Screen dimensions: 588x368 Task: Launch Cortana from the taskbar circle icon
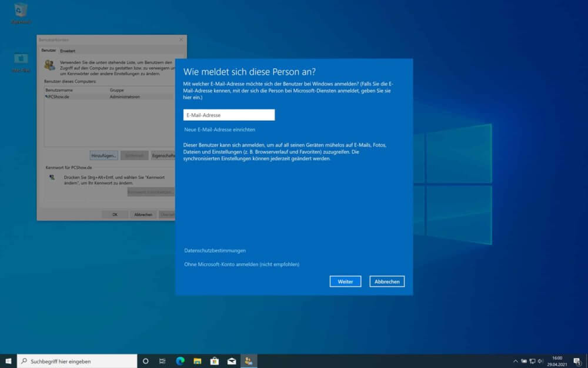pos(145,362)
